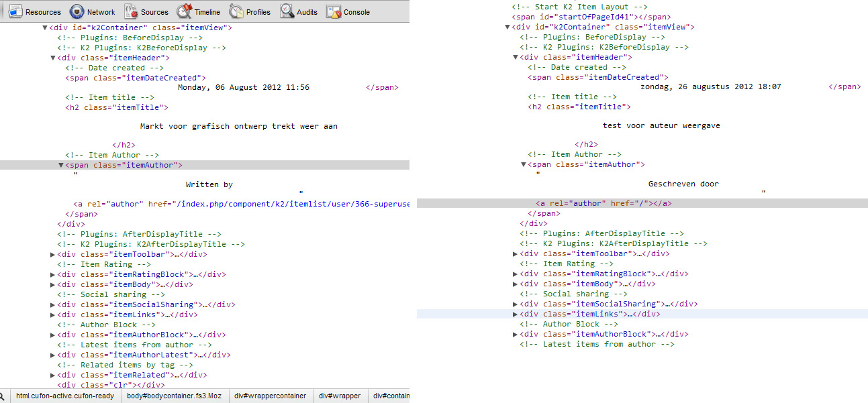This screenshot has width=868, height=403.
Task: Expand the itemAuthorLatest div
Action: [53, 355]
